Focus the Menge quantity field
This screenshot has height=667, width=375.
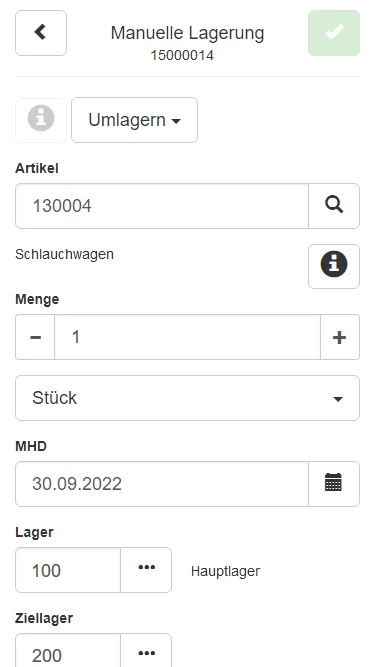pyautogui.click(x=188, y=337)
